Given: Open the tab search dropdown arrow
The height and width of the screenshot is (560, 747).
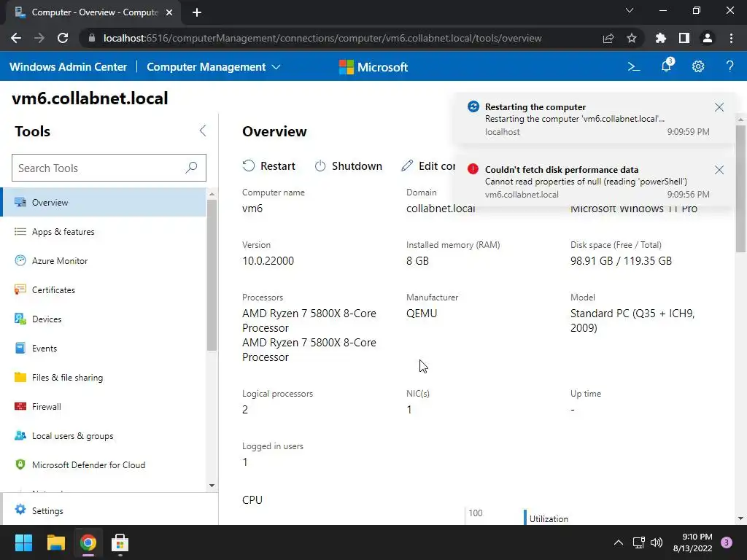Looking at the screenshot, I should (630, 10).
